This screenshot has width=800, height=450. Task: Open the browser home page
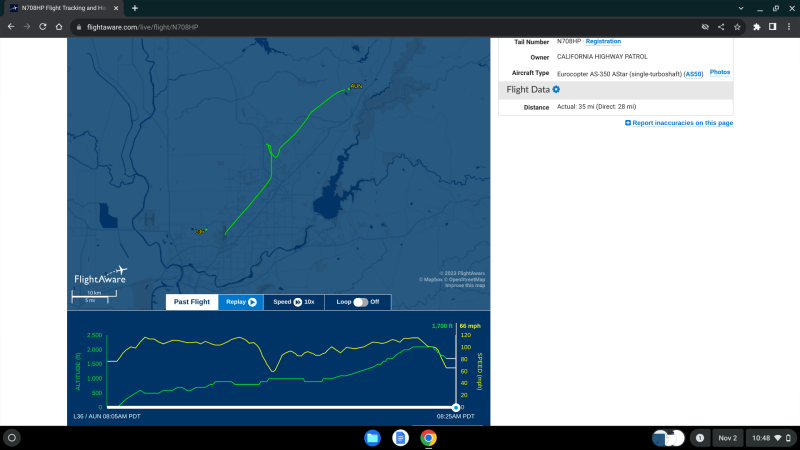coord(59,27)
